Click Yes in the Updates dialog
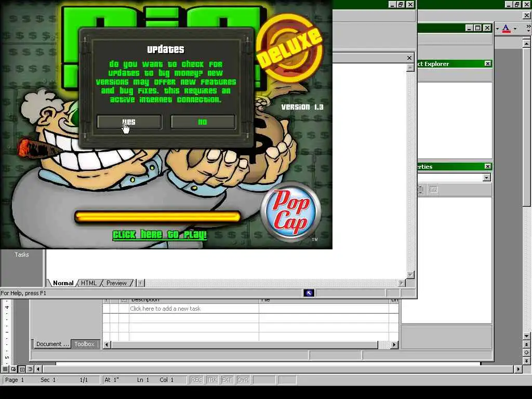Viewport: 532px width, 399px height. click(x=129, y=122)
